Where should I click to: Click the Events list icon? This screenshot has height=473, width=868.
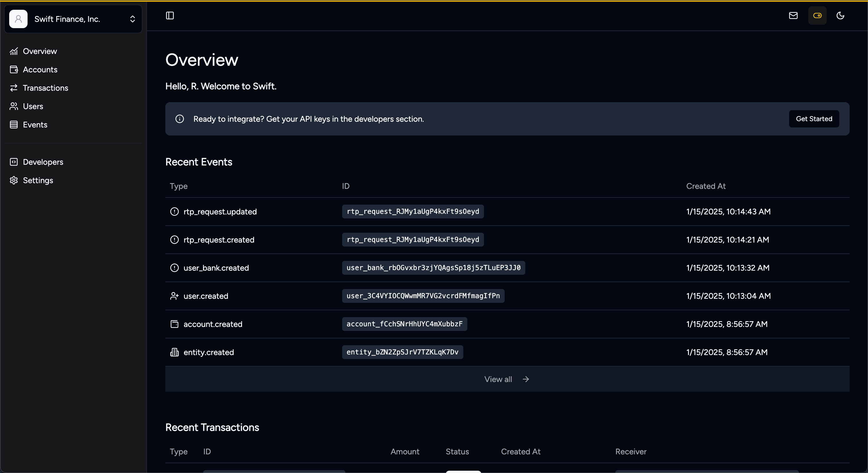click(14, 125)
